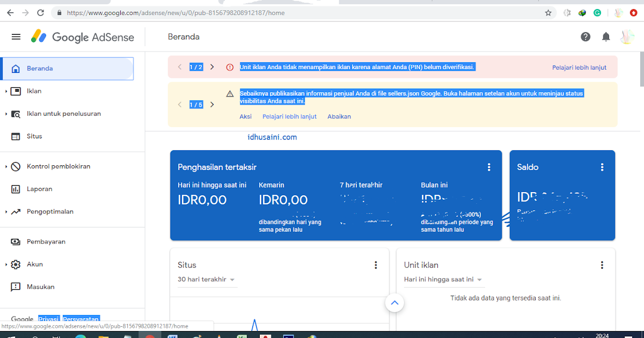The width and height of the screenshot is (644, 338).
Task: Show the previous red alert (1 / 2)
Action: 180,67
